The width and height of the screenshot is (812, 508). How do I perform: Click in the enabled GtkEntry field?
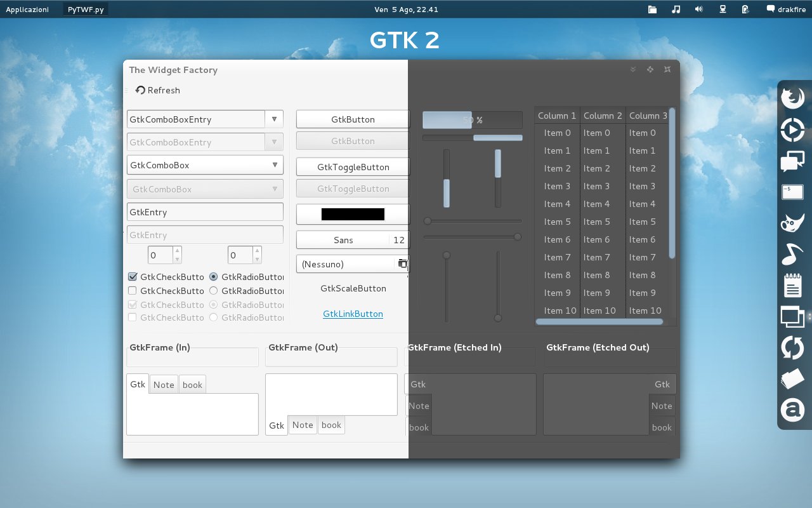tap(205, 212)
